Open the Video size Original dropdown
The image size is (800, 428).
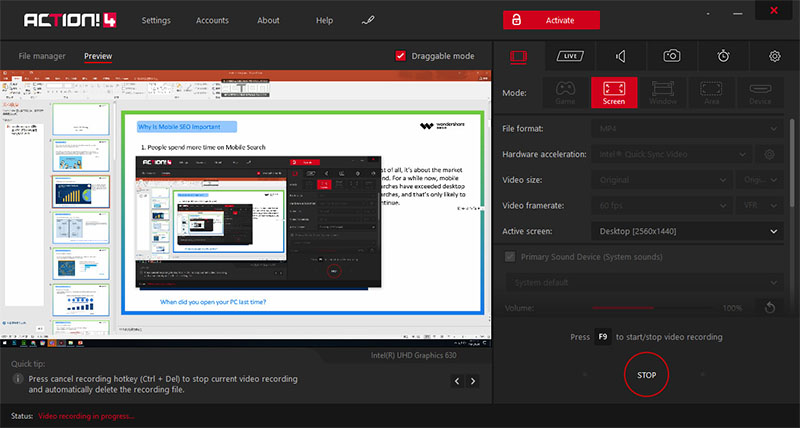tap(662, 180)
